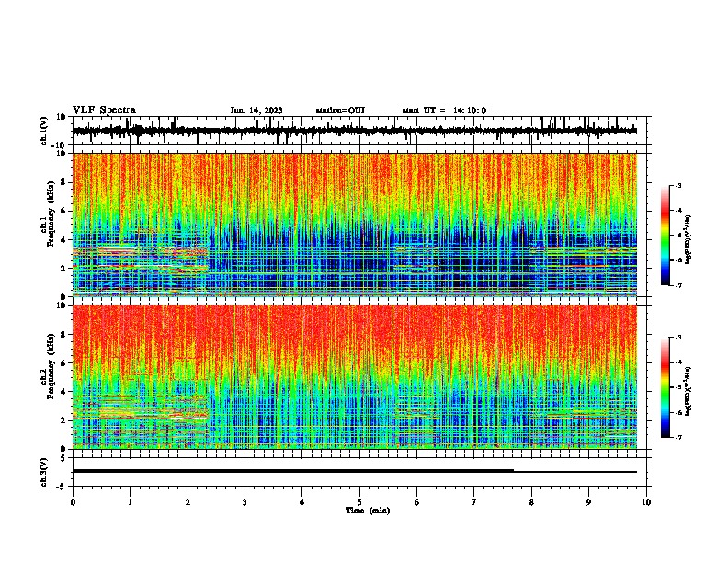The width and height of the screenshot is (728, 563).
Task: Click the ch.1(V) waveform axis label
Action: pos(44,131)
